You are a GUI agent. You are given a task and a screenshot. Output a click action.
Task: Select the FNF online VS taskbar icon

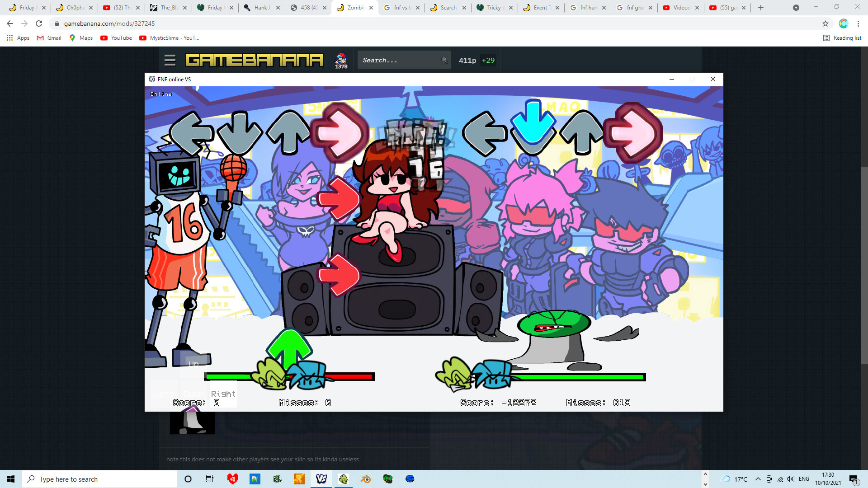[321, 479]
